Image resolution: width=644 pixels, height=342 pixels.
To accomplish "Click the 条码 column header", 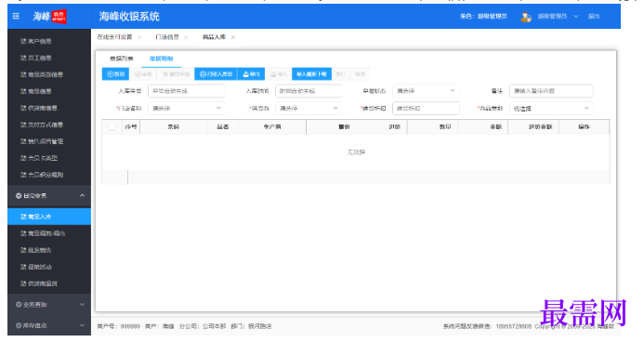I will tap(174, 127).
